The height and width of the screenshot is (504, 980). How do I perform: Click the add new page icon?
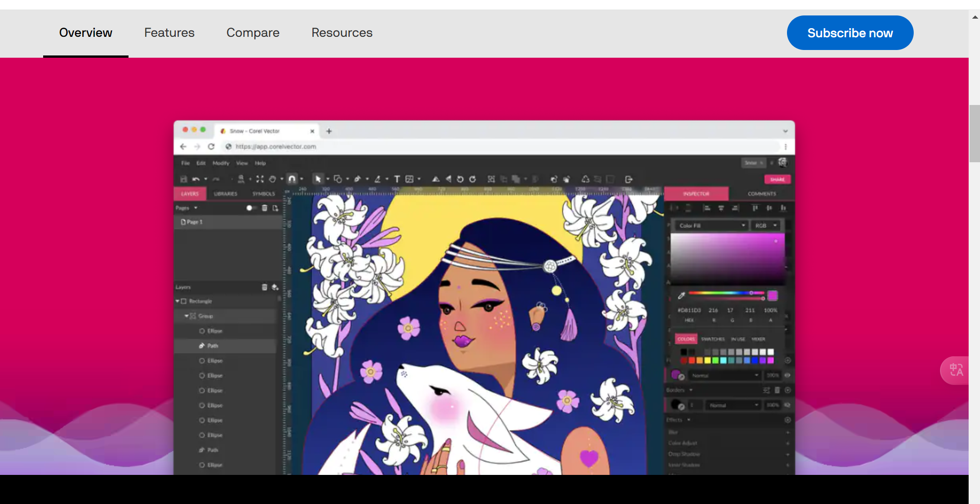275,208
